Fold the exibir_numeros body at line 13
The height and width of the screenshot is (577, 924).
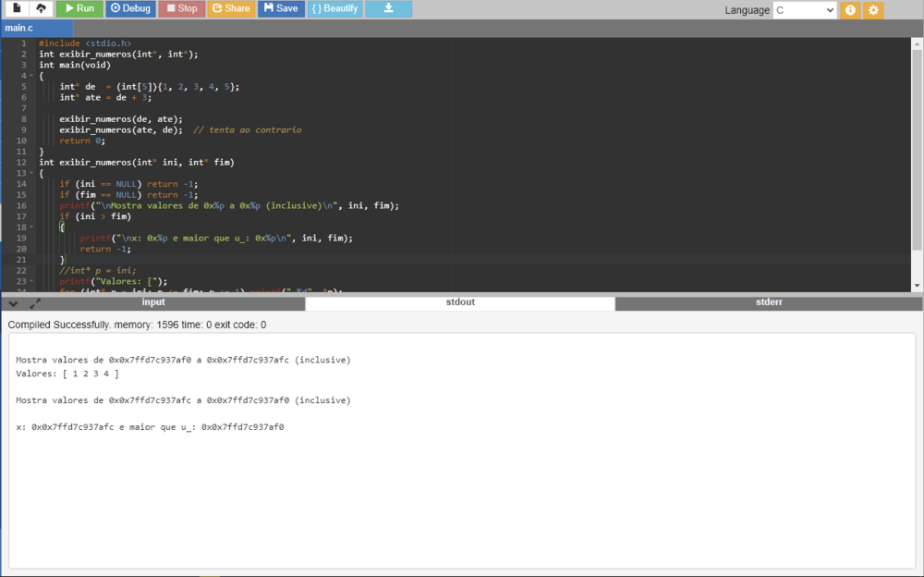31,173
